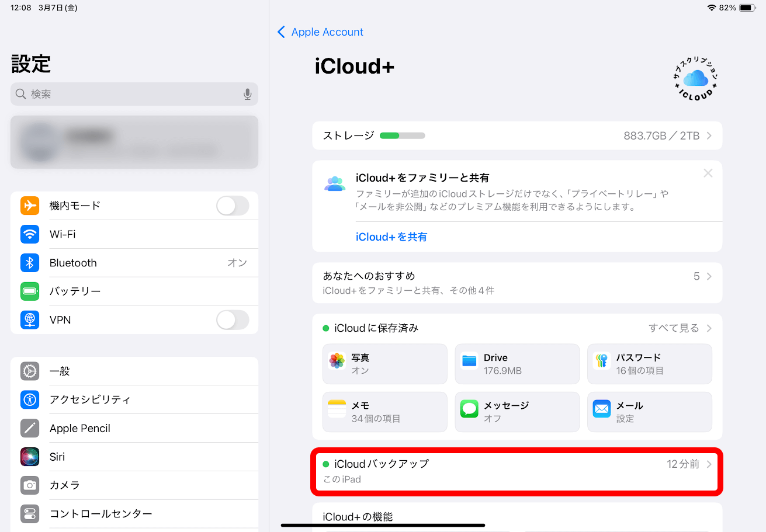Tap the iCloud+を共有 link
Image resolution: width=766 pixels, height=532 pixels.
pos(391,237)
